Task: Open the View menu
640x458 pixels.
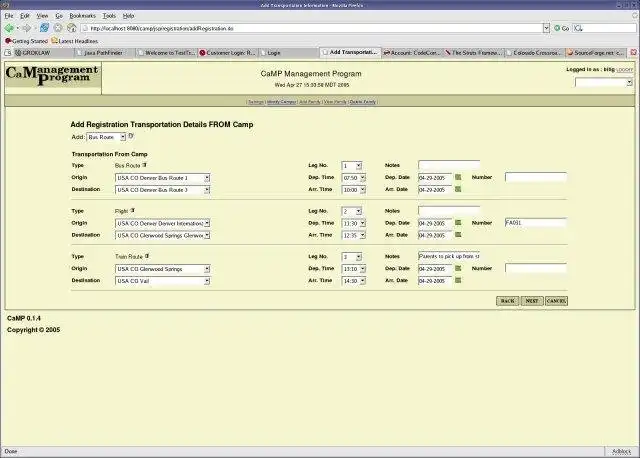Action: tap(42, 16)
